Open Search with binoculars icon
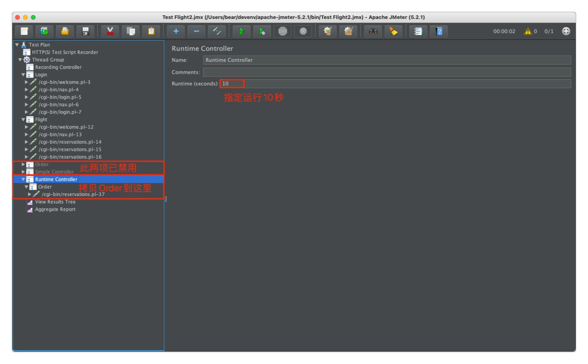This screenshot has height=364, width=588. 373,31
